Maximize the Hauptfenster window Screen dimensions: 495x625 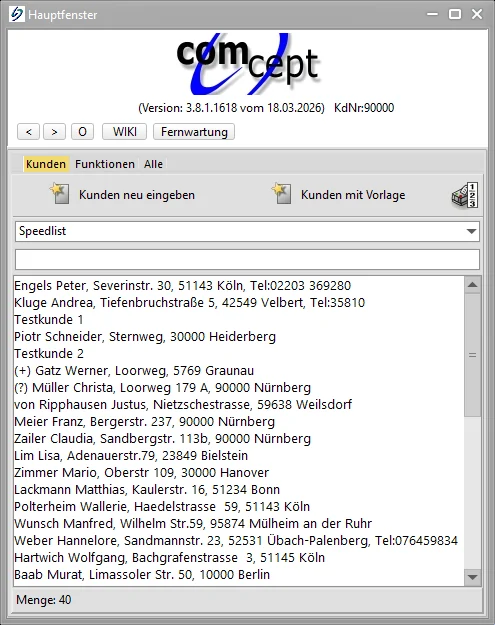(455, 14)
